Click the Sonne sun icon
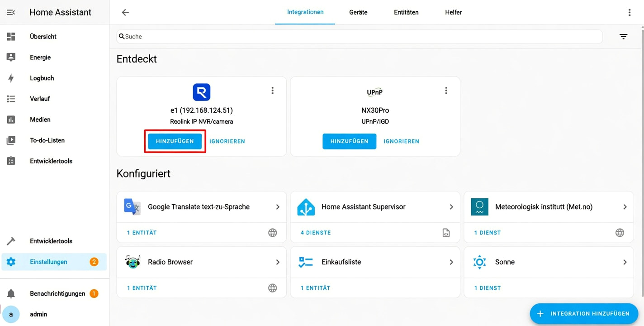This screenshot has width=644, height=326. coord(479,262)
